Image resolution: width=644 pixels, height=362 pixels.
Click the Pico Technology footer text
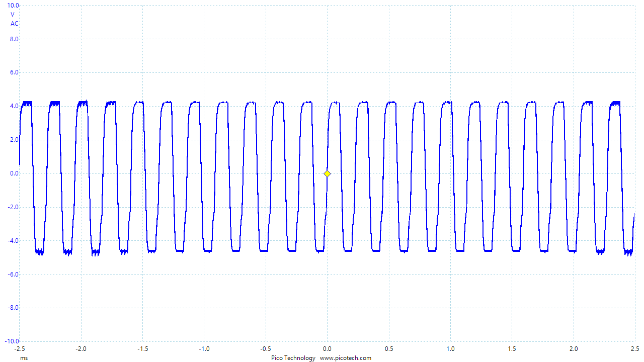[x=293, y=358]
